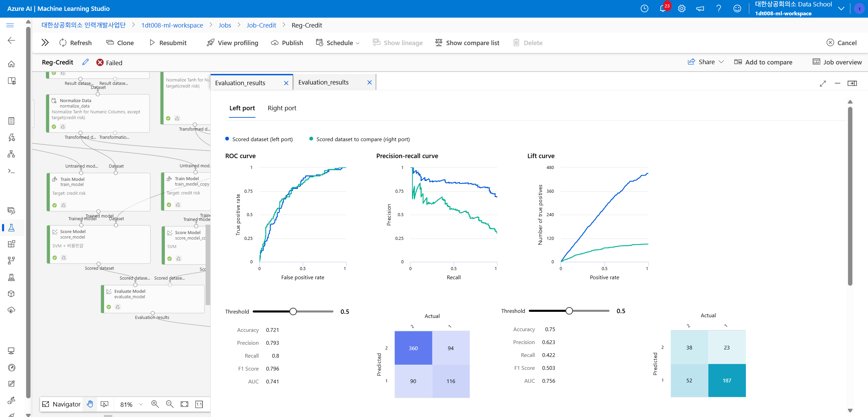Screen dimensions: 868x417
Task: Switch to the Right port tab
Action: coord(282,108)
